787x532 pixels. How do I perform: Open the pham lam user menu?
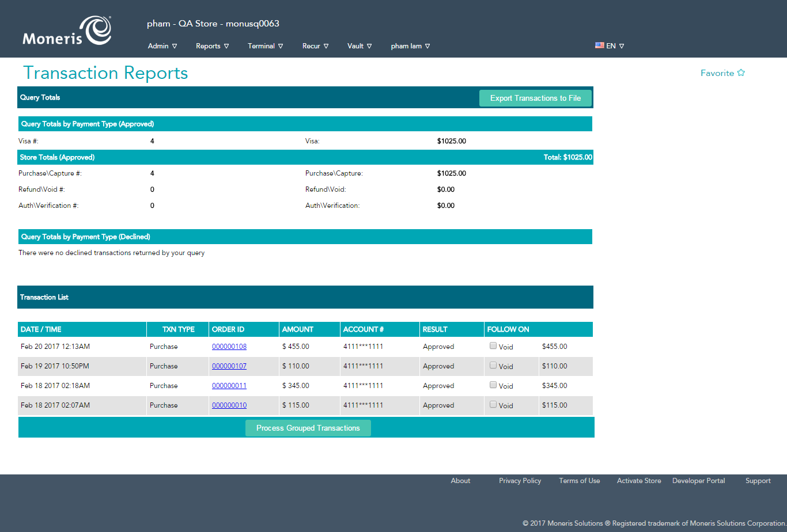[x=410, y=46]
